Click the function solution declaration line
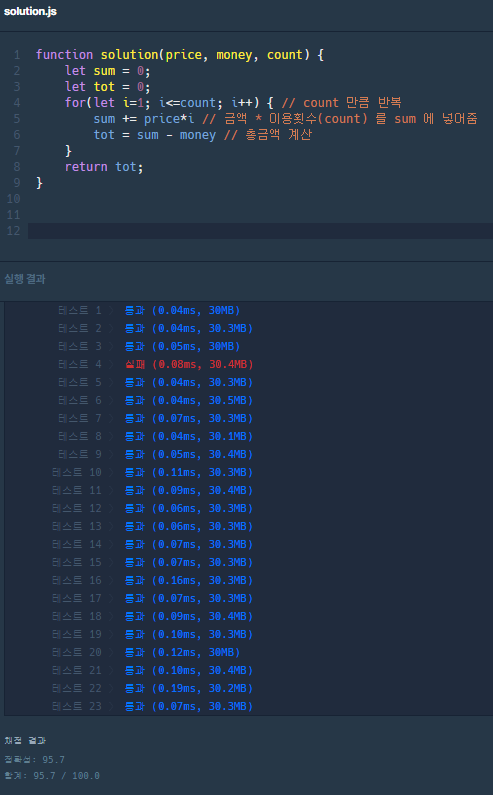The height and width of the screenshot is (795, 493). point(180,55)
